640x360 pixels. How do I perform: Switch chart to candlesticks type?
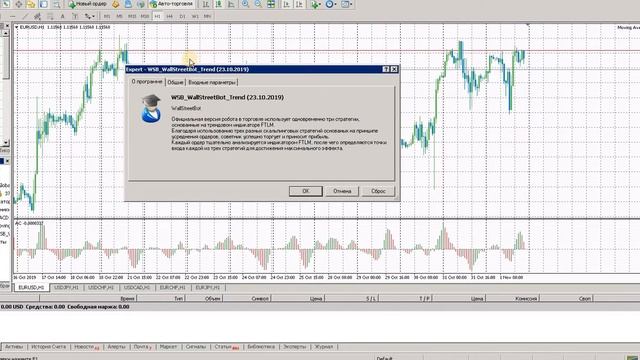(x=219, y=4)
